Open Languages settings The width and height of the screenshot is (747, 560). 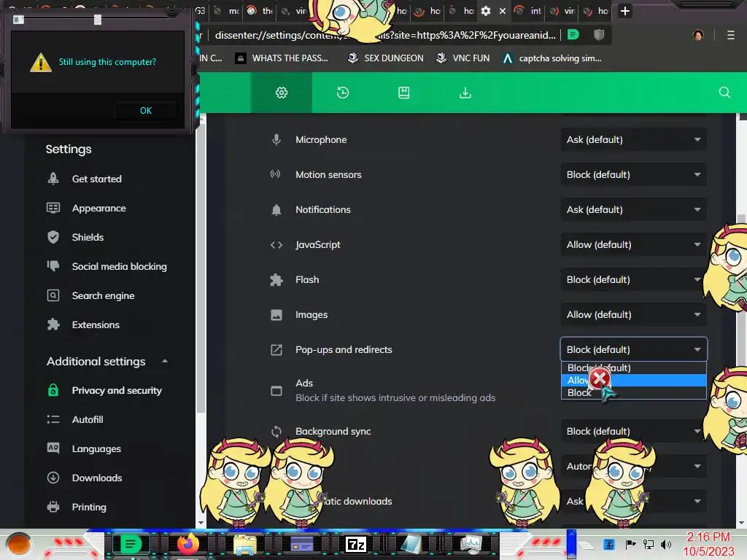pyautogui.click(x=96, y=448)
